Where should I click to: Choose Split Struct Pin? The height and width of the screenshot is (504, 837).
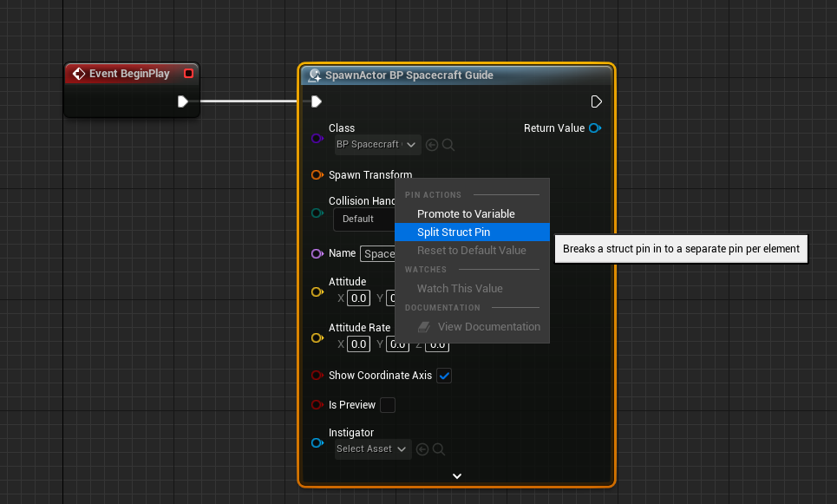pos(472,232)
